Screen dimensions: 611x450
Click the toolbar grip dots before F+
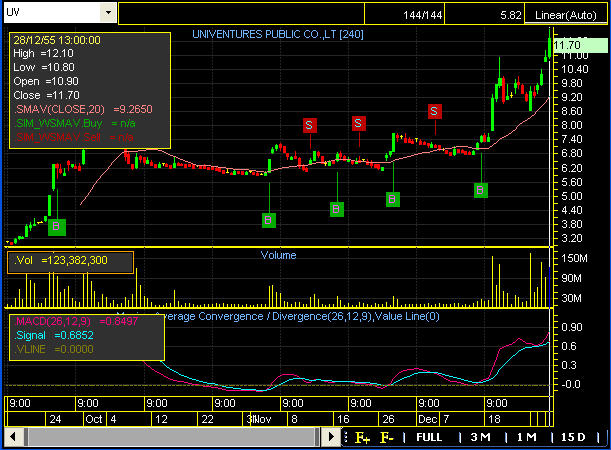(x=346, y=437)
